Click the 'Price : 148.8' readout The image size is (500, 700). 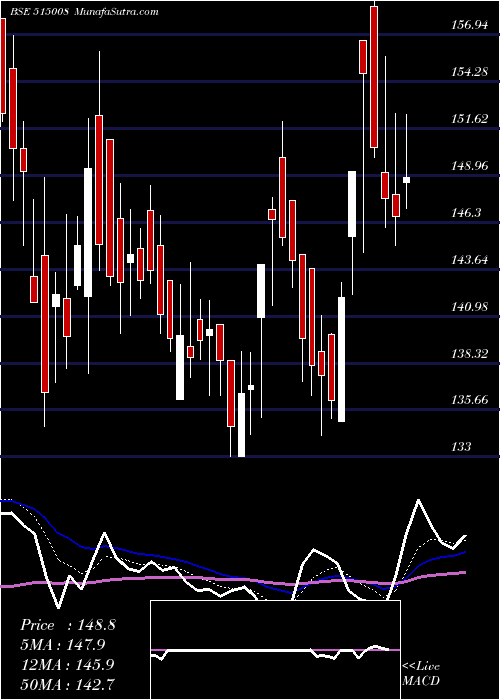(x=68, y=625)
